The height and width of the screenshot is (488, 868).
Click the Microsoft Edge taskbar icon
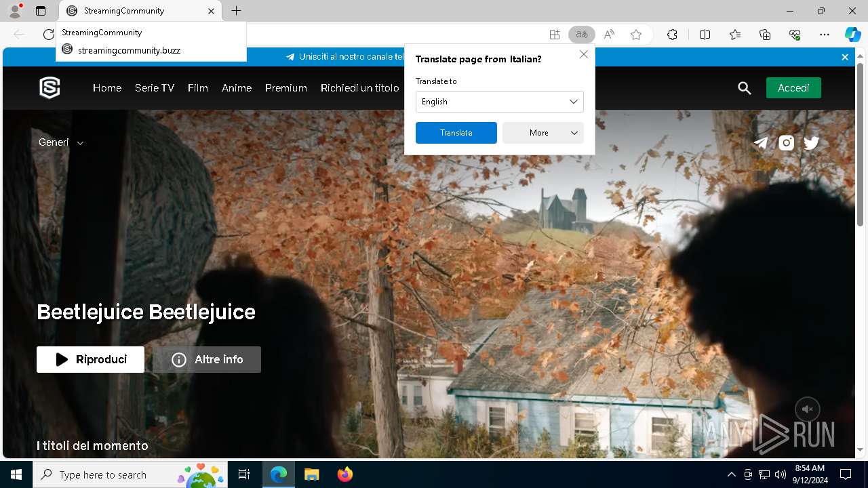[x=279, y=474]
